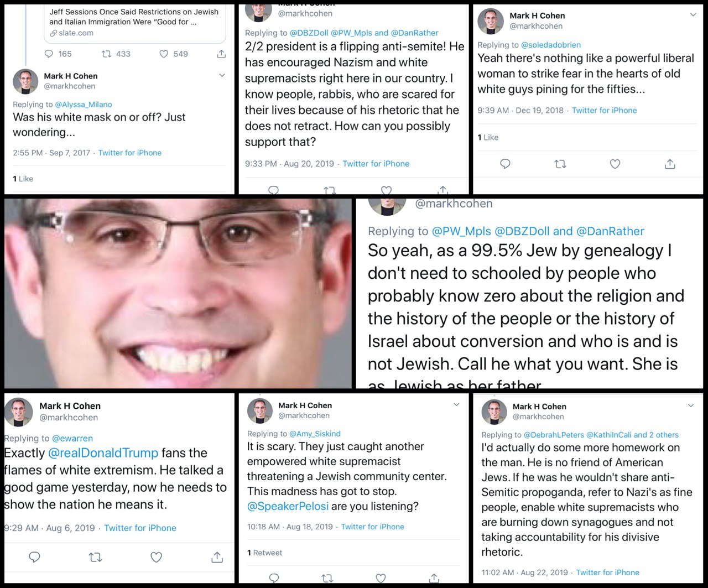Click the reply icon showing 165 replies
This screenshot has height=588, width=708.
click(49, 54)
